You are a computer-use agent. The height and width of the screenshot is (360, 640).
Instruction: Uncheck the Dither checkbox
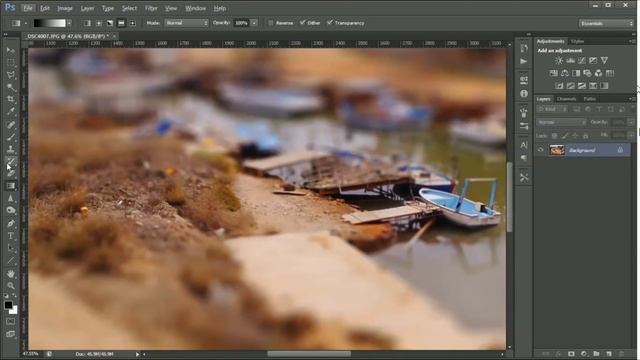(302, 23)
